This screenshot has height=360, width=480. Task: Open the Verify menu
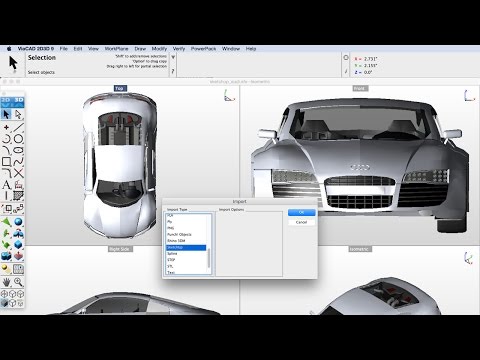179,49
